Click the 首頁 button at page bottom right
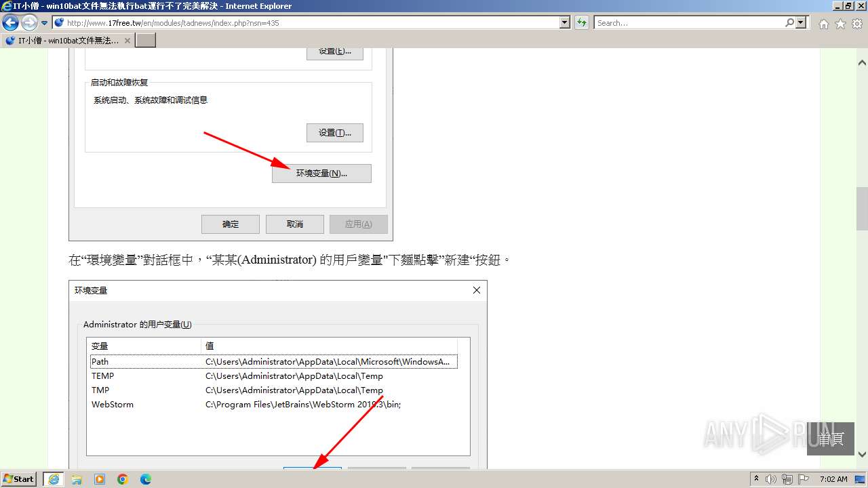 click(831, 439)
